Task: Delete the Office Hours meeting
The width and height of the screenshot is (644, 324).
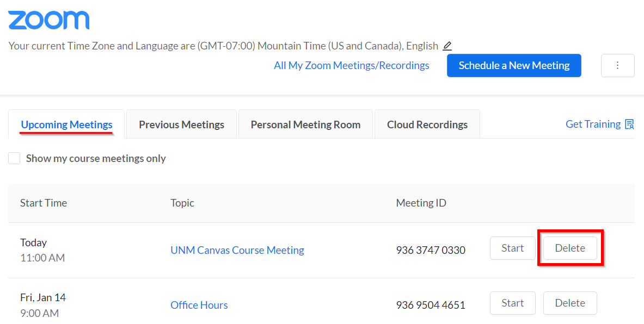Action: coord(570,303)
